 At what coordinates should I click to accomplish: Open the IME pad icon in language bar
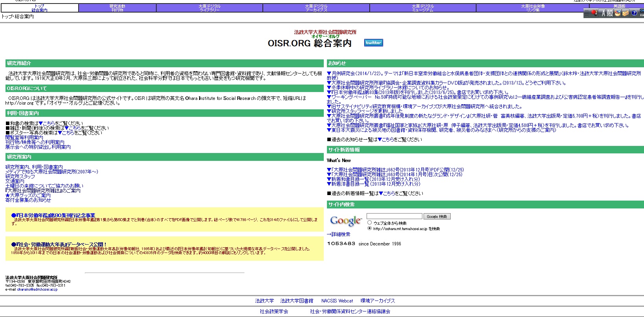click(618, 13)
